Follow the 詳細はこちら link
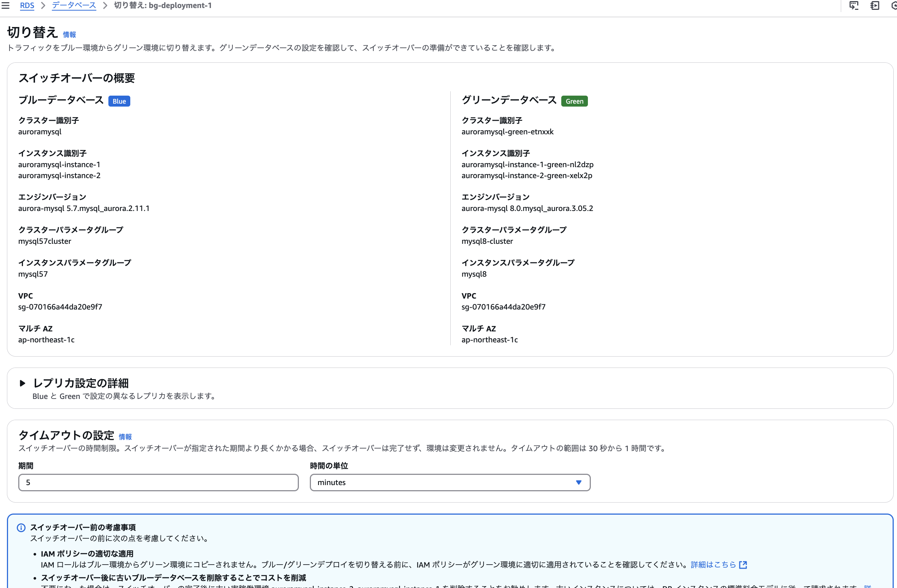The width and height of the screenshot is (897, 588). tap(713, 565)
